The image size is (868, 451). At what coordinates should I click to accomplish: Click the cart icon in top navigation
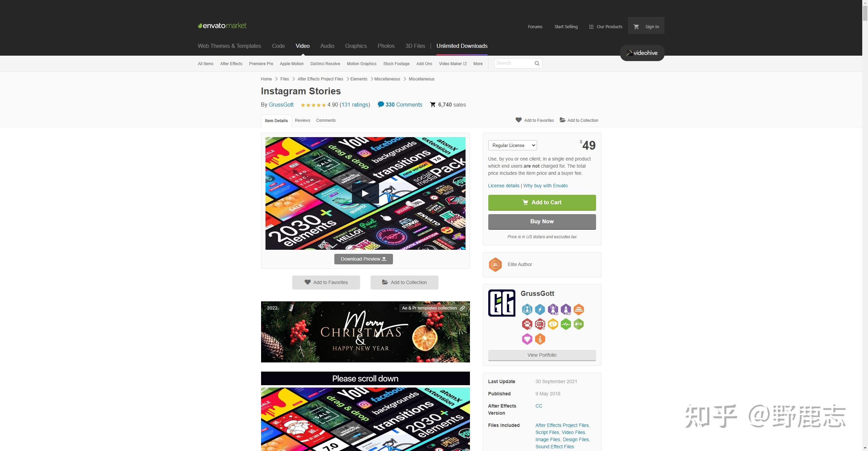pyautogui.click(x=636, y=26)
